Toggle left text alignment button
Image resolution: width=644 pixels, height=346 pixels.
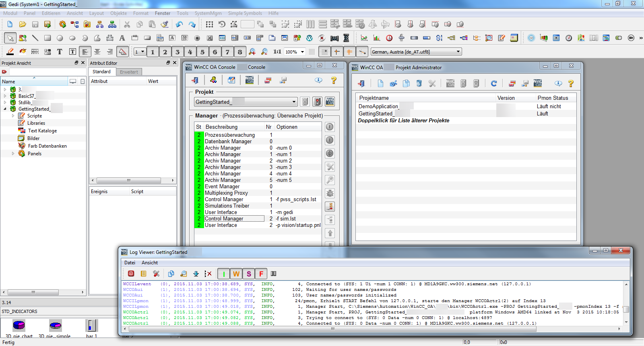tap(85, 51)
